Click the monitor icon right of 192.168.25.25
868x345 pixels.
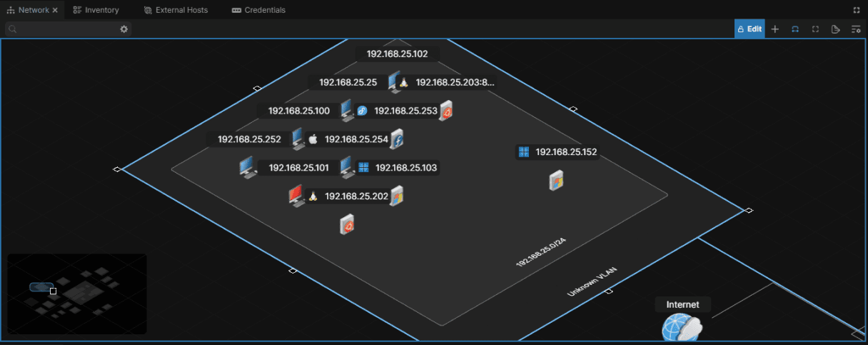pyautogui.click(x=393, y=81)
